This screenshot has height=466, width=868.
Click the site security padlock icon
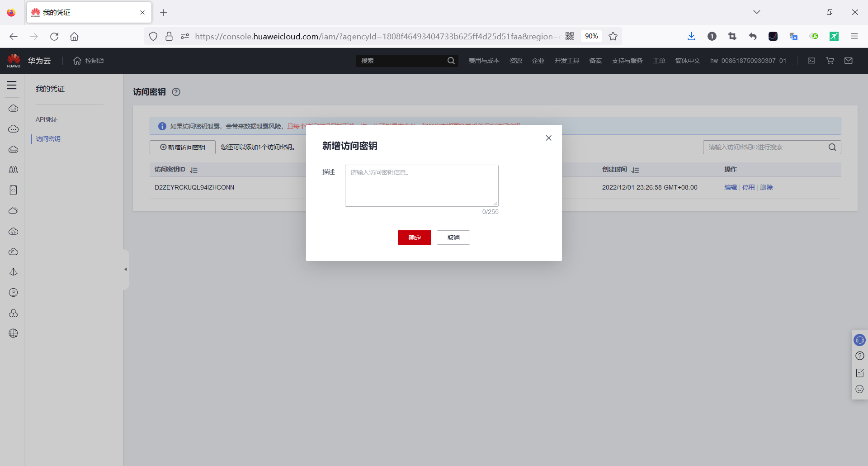[169, 36]
